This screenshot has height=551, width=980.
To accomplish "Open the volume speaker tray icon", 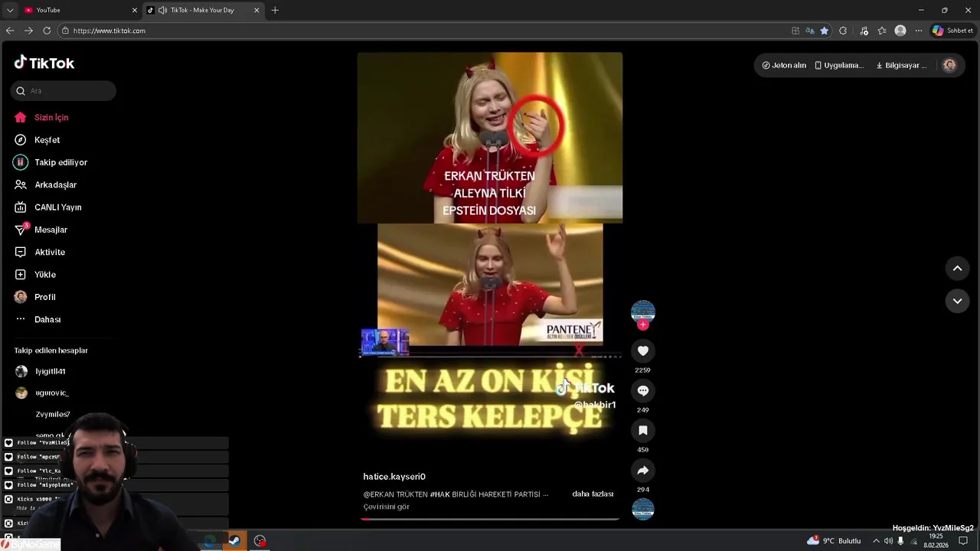I will click(x=888, y=541).
